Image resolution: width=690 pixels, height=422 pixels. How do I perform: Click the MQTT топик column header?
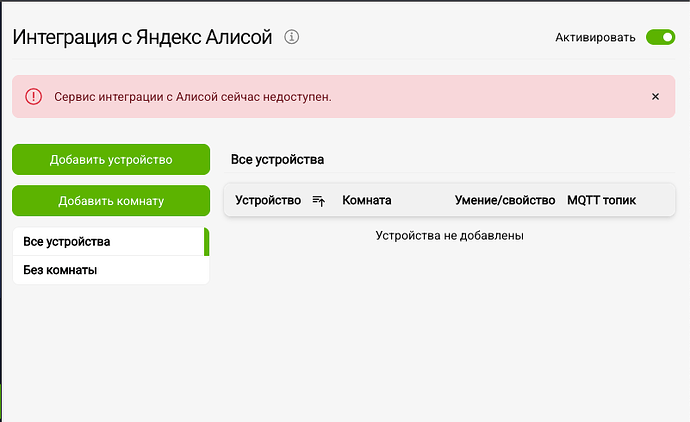601,200
